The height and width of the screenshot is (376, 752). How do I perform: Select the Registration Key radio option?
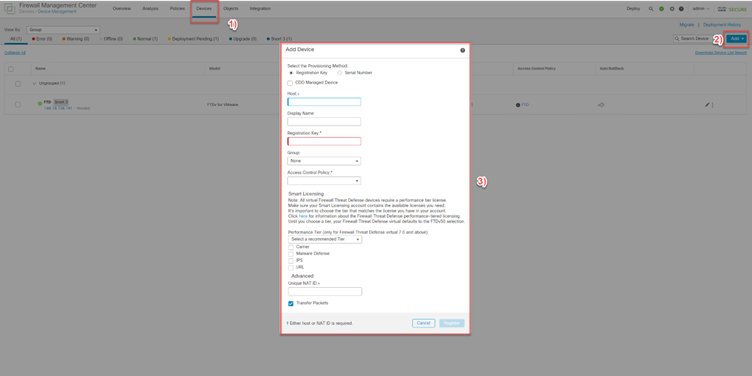[x=291, y=72]
